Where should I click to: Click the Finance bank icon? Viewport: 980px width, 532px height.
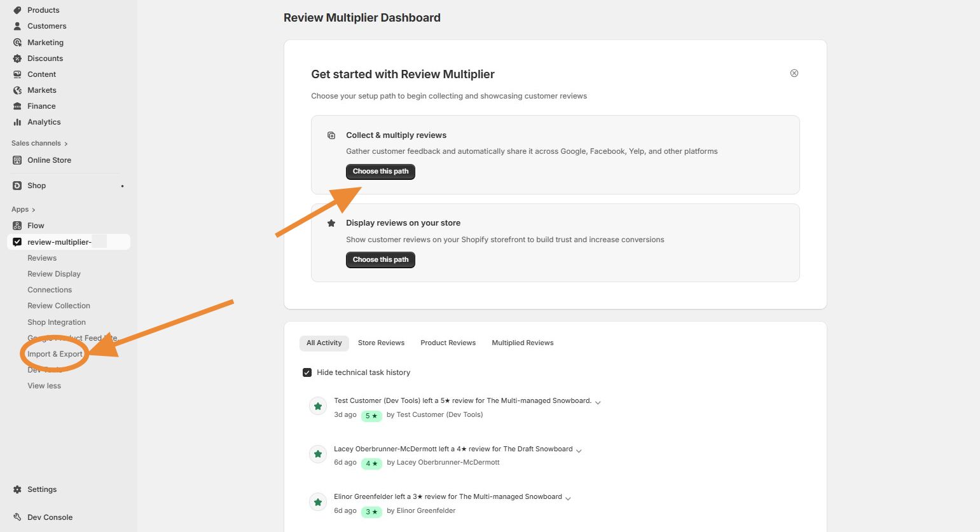point(17,106)
